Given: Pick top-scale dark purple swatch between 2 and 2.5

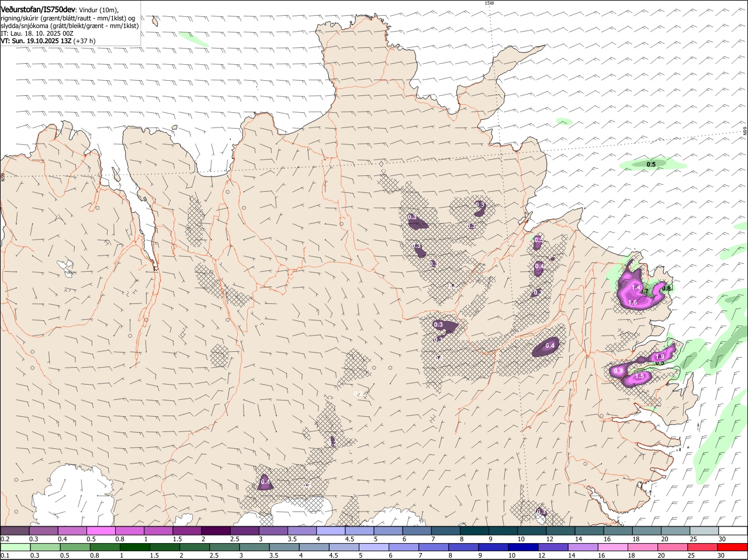Looking at the screenshot, I should coord(216,530).
